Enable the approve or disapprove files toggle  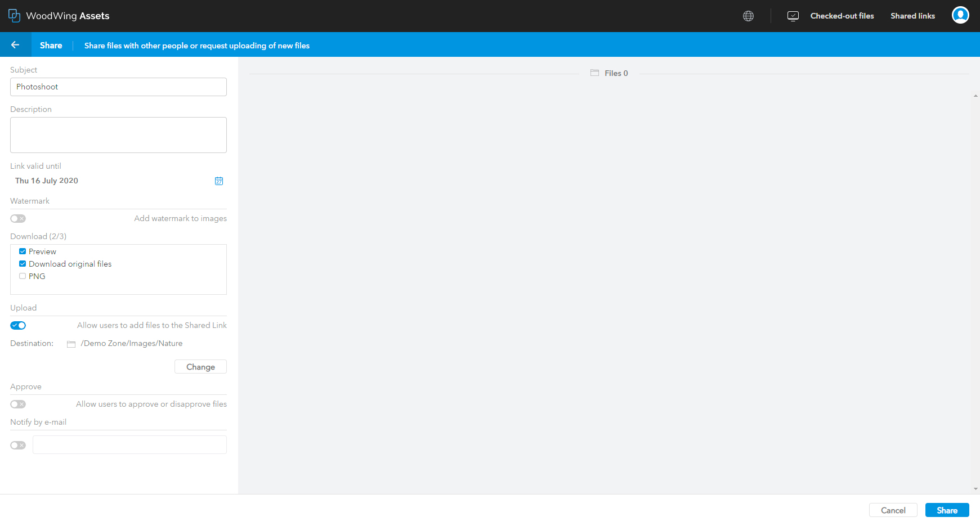(x=17, y=404)
